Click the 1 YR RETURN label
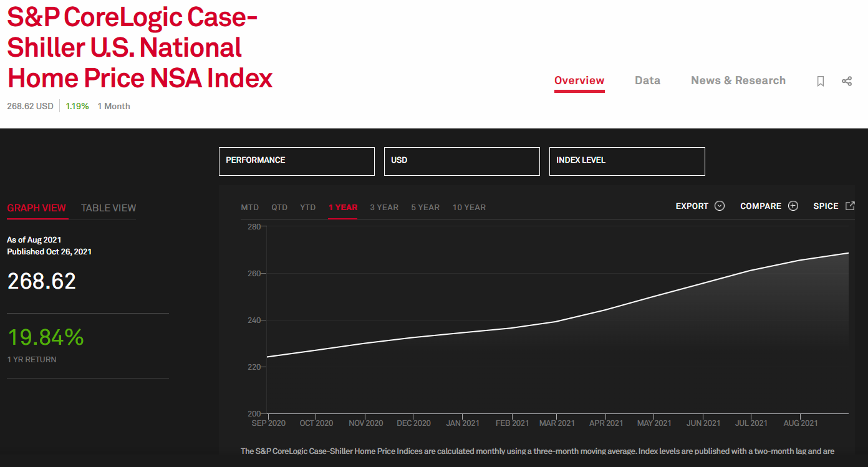 [32, 360]
